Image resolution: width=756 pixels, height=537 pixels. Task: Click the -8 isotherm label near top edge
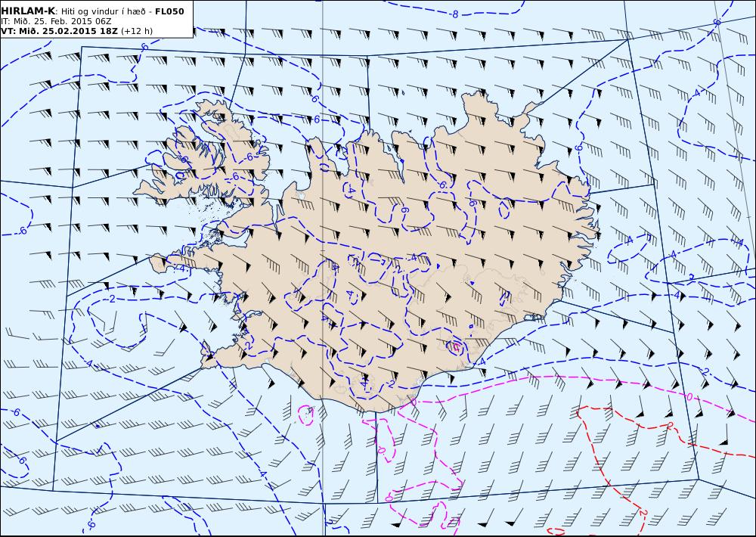point(454,14)
